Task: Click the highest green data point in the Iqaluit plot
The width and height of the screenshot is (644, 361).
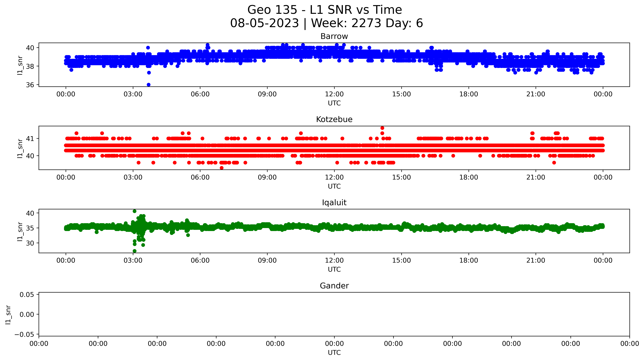Action: (134, 211)
